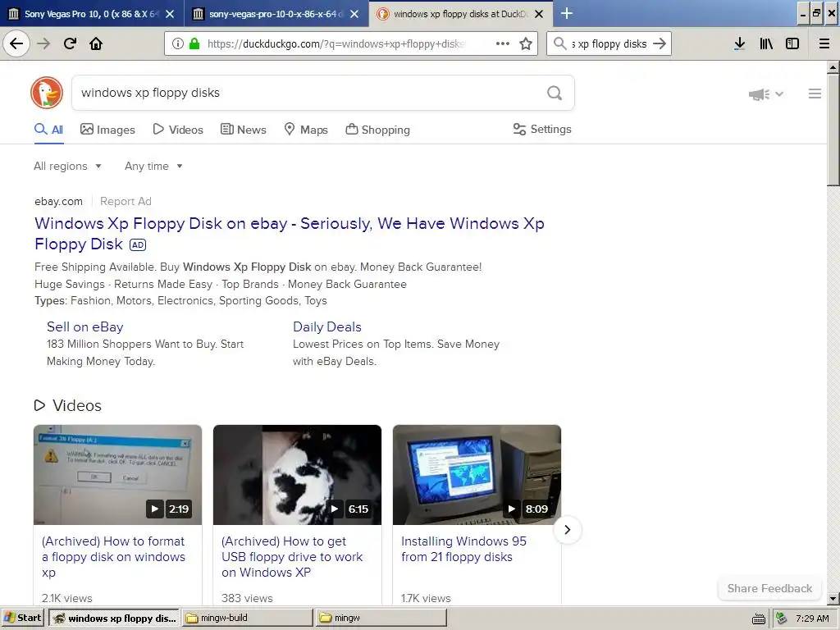Open the library bookshelf icon
This screenshot has width=840, height=630.
click(766, 43)
